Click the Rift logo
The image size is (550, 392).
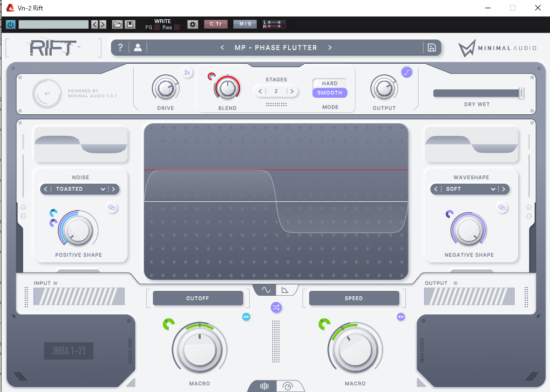pos(53,47)
